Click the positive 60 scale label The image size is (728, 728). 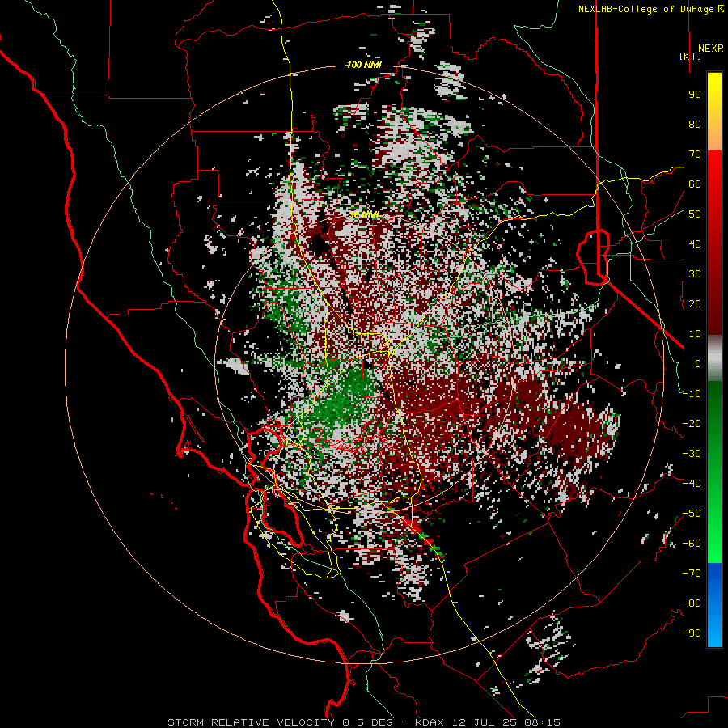coord(695,184)
